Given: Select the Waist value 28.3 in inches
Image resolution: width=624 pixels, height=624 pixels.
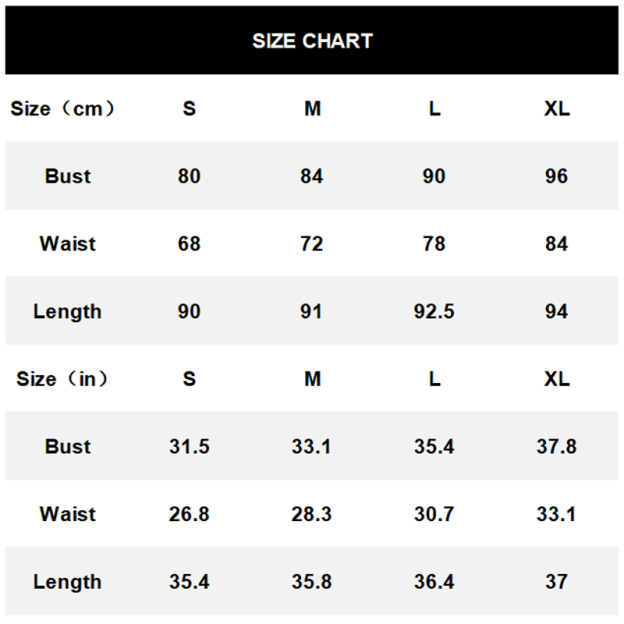Looking at the screenshot, I should 311,514.
